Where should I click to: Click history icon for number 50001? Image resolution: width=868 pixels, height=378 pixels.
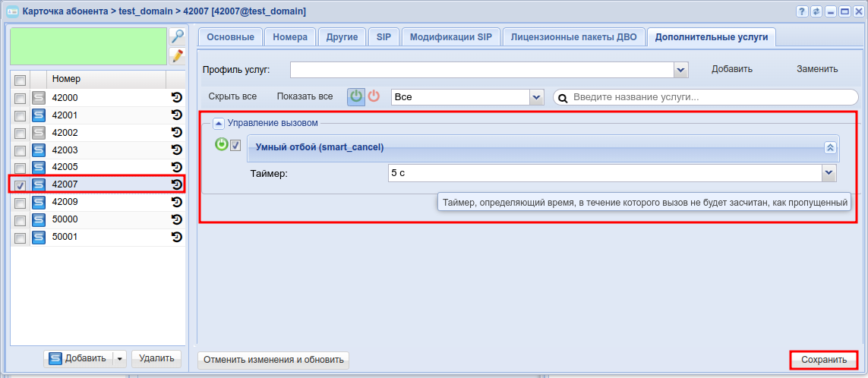(x=177, y=238)
